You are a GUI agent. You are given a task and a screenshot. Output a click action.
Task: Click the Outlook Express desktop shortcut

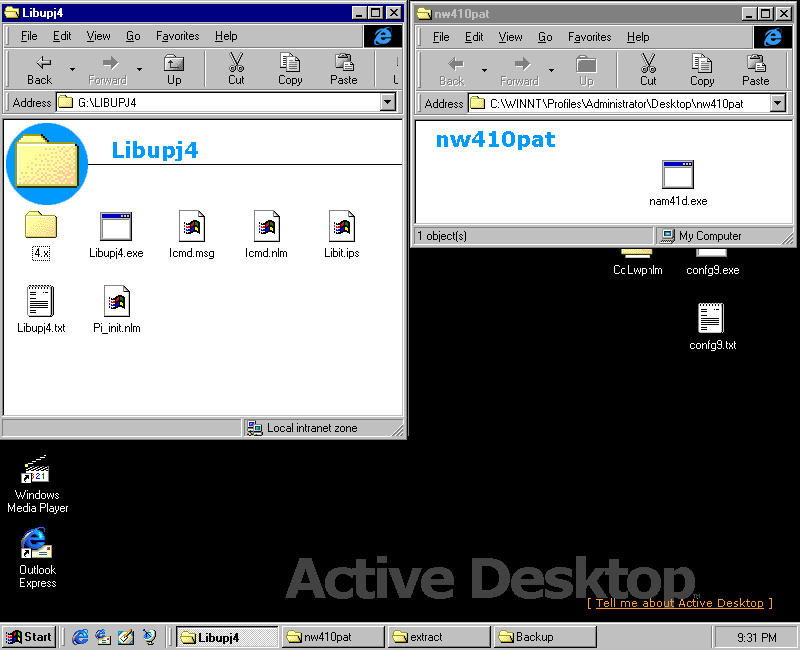click(37, 558)
